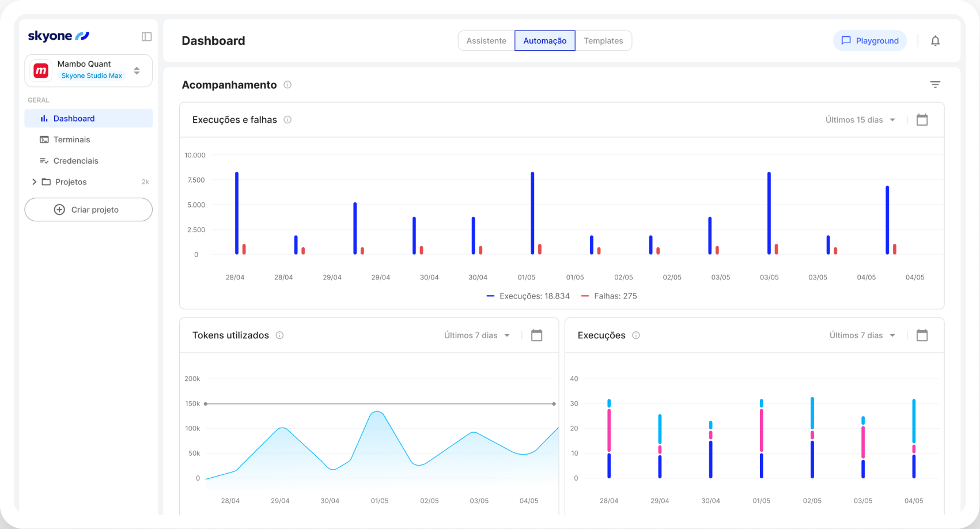980x529 pixels.
Task: Expand the Projetos folder tree
Action: click(x=34, y=182)
